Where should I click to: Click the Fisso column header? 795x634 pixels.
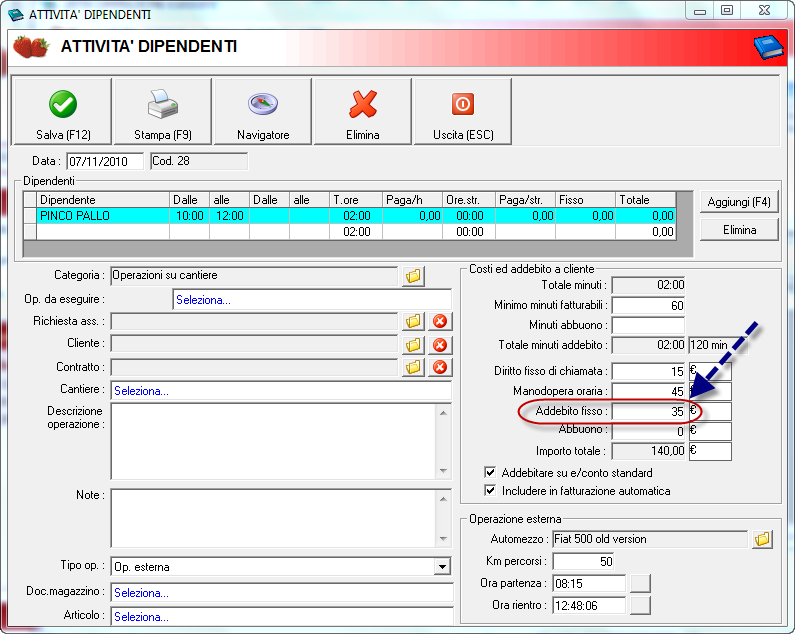coord(585,200)
